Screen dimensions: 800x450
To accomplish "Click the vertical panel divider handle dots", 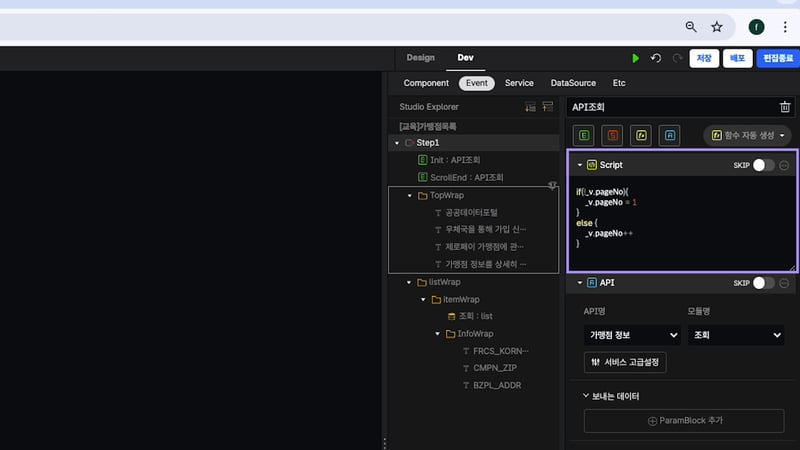I will tap(385, 442).
